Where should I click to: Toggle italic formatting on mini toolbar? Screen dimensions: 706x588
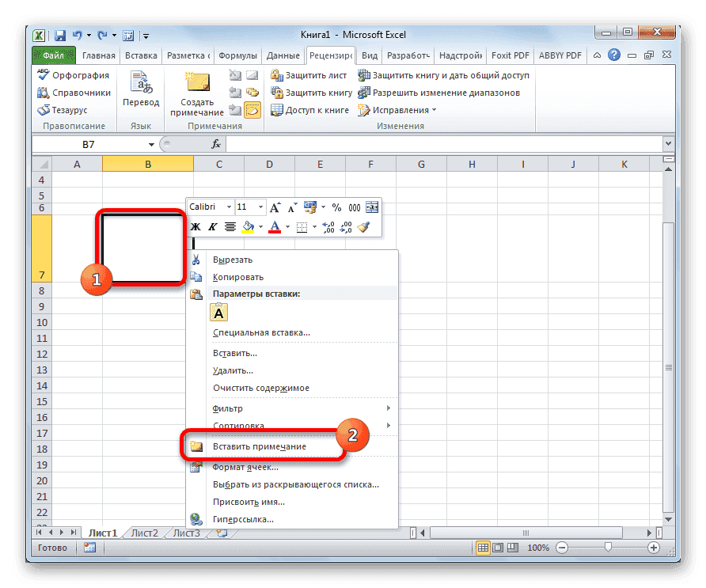pyautogui.click(x=212, y=226)
